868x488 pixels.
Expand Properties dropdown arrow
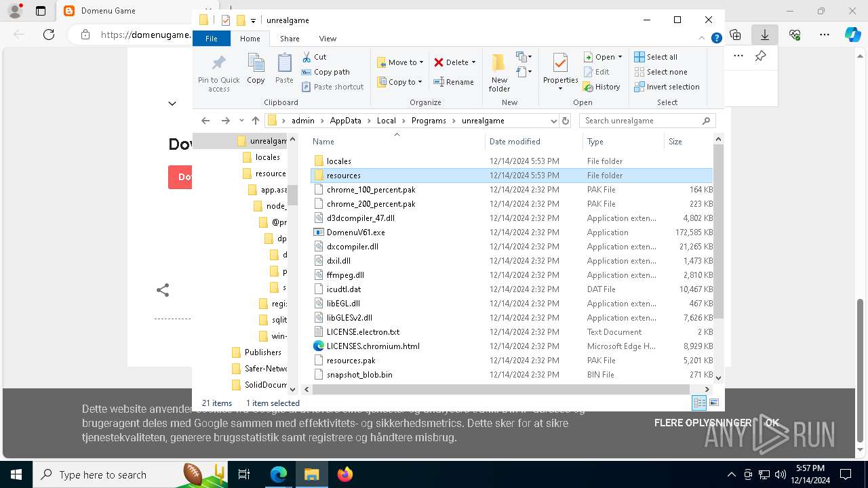(560, 89)
